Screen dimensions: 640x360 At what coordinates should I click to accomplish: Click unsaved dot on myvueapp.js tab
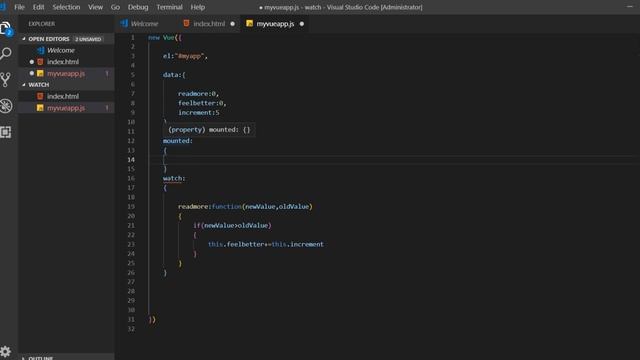coord(302,24)
